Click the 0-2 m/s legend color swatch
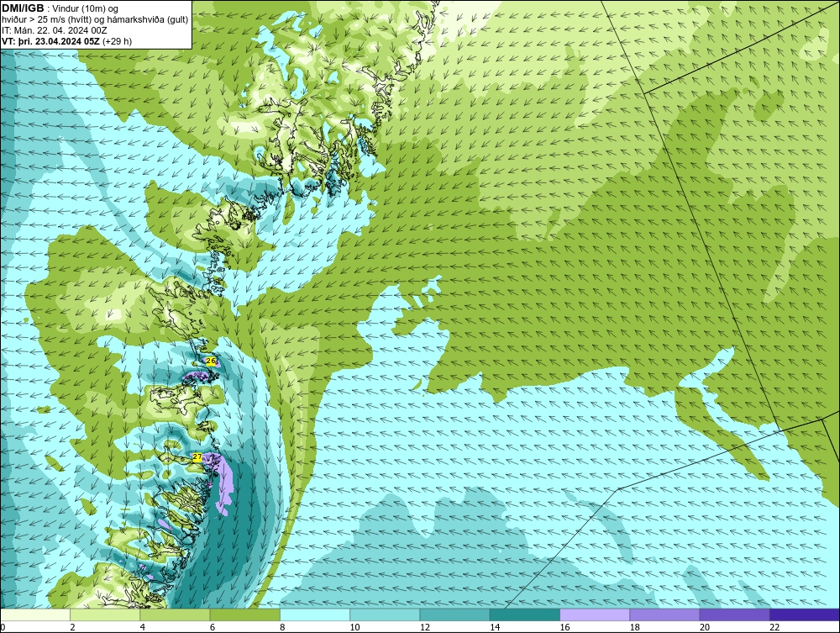840x633 pixels. coord(35,615)
